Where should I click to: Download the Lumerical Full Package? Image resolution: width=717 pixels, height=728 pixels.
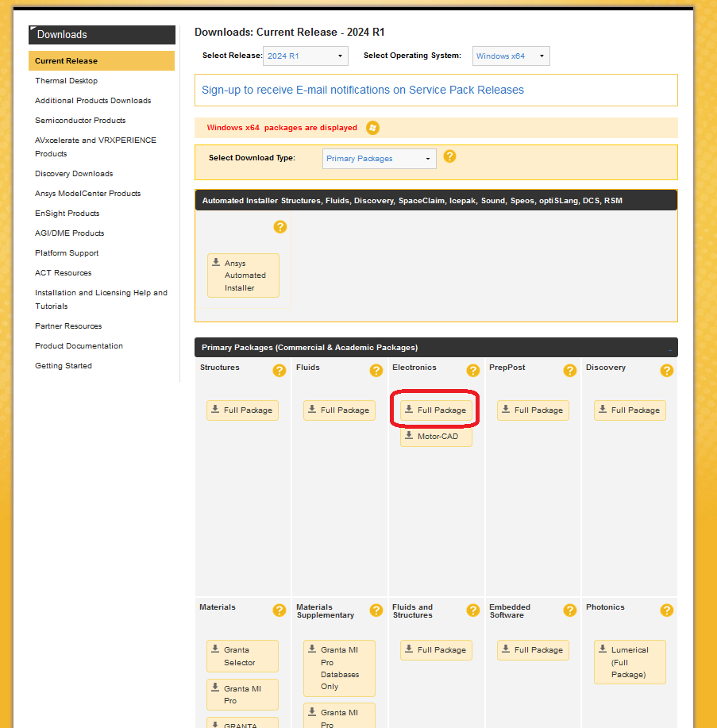pyautogui.click(x=630, y=662)
